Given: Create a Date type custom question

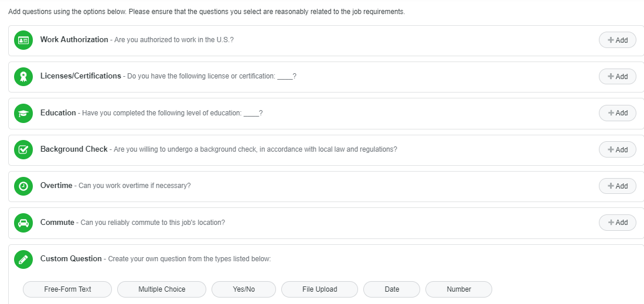Looking at the screenshot, I should [x=391, y=289].
